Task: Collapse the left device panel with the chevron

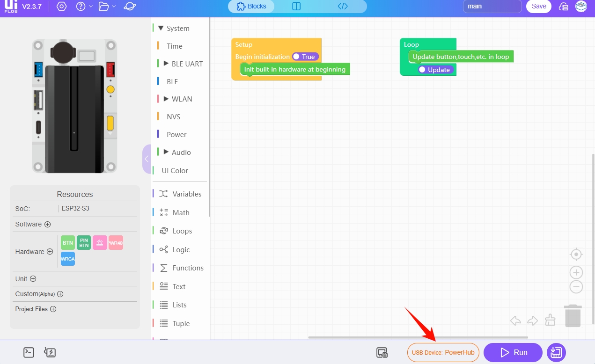Action: (x=147, y=159)
